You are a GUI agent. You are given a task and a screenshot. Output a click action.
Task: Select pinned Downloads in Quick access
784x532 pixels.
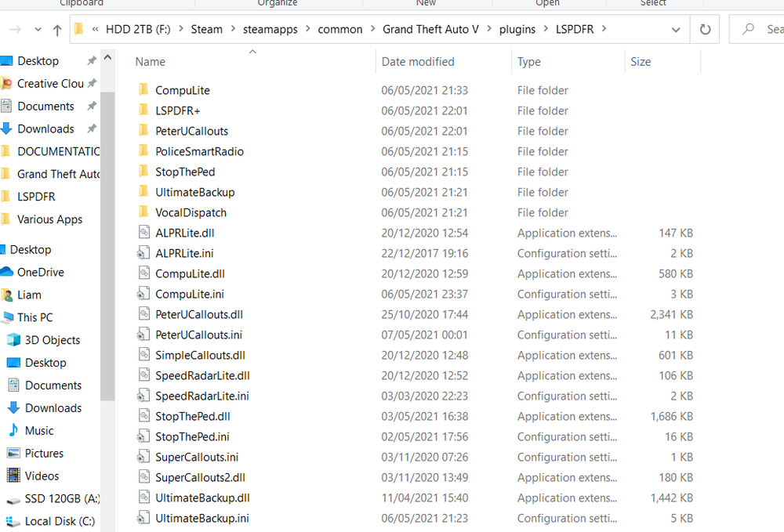pos(45,128)
